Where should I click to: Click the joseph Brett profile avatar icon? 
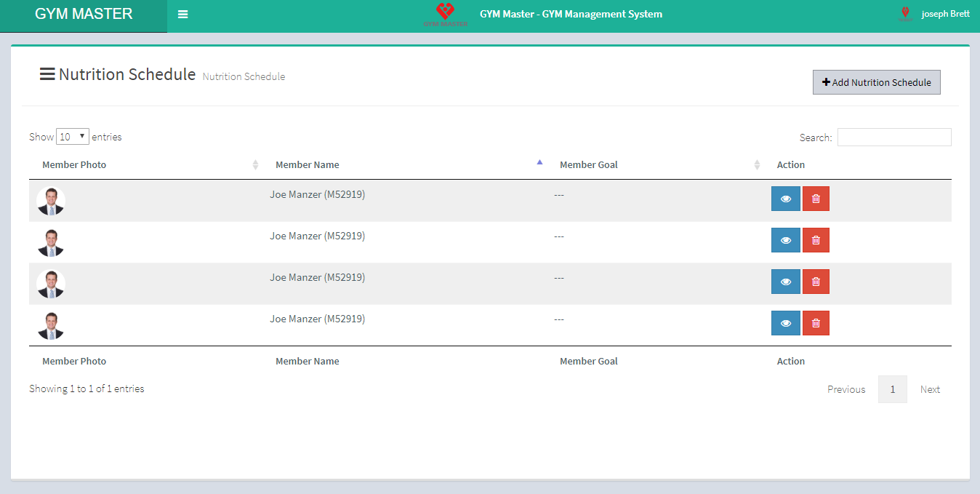point(905,14)
